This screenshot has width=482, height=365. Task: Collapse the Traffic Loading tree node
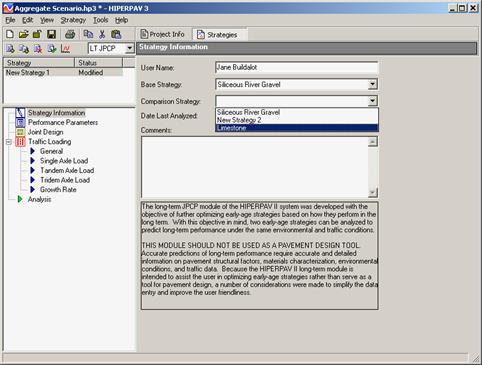[x=9, y=142]
